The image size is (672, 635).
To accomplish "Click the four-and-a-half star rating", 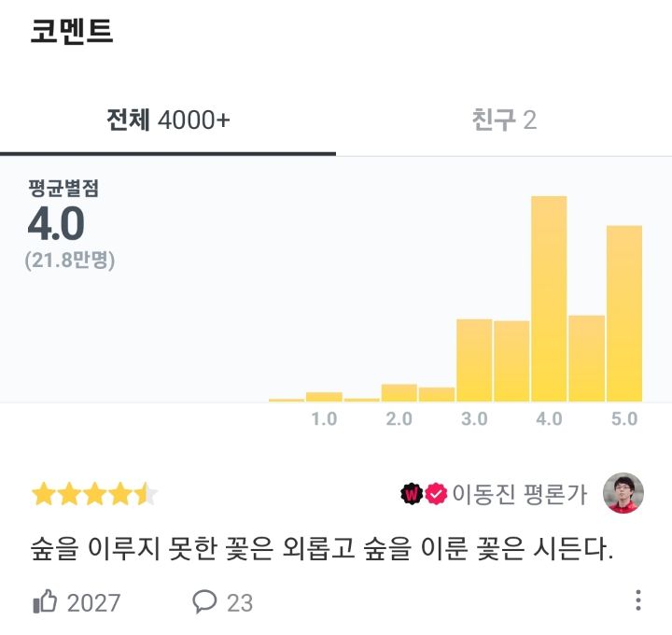I will 94,494.
